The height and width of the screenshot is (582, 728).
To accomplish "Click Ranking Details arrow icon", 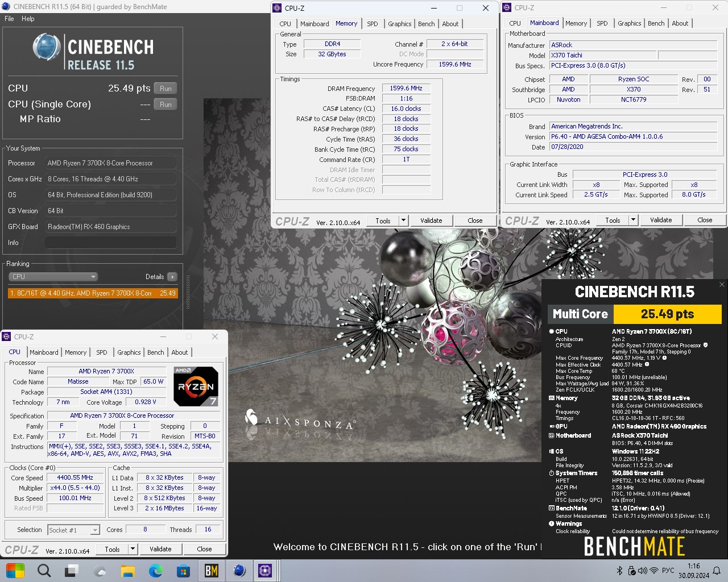I will [172, 277].
